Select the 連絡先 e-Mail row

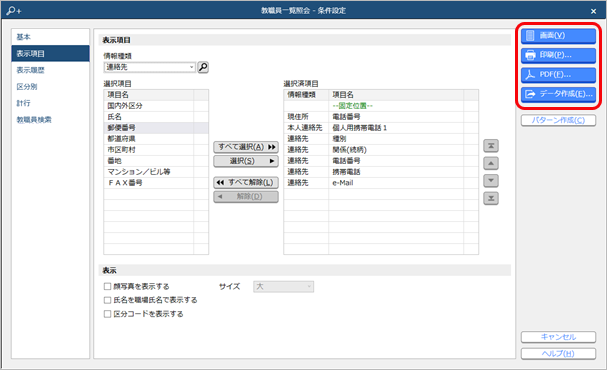(381, 183)
